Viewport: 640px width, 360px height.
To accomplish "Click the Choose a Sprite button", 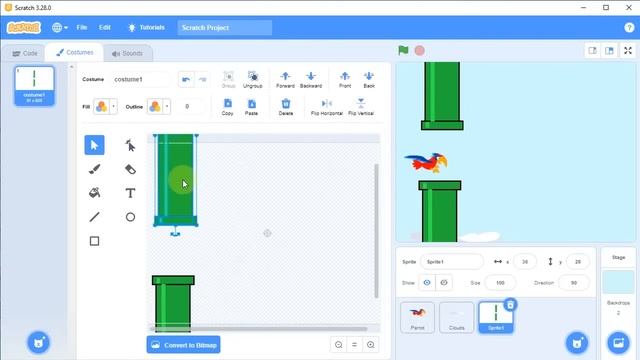I will 577,342.
